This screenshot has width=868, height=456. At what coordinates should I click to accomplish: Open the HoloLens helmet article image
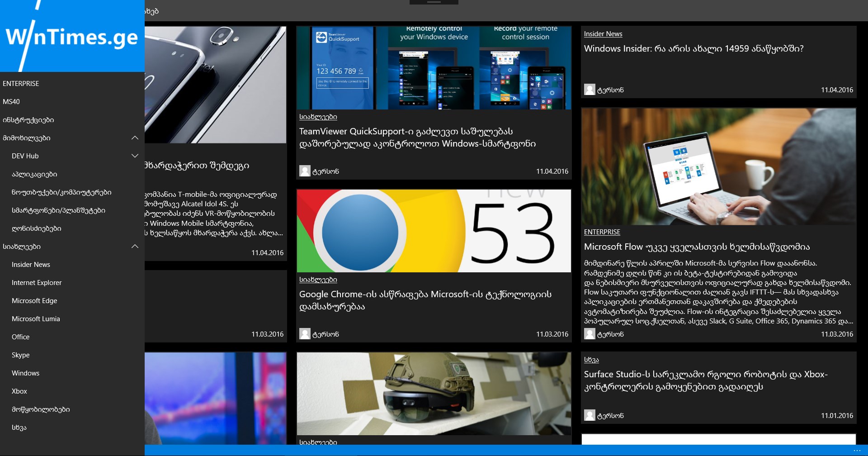pyautogui.click(x=434, y=394)
